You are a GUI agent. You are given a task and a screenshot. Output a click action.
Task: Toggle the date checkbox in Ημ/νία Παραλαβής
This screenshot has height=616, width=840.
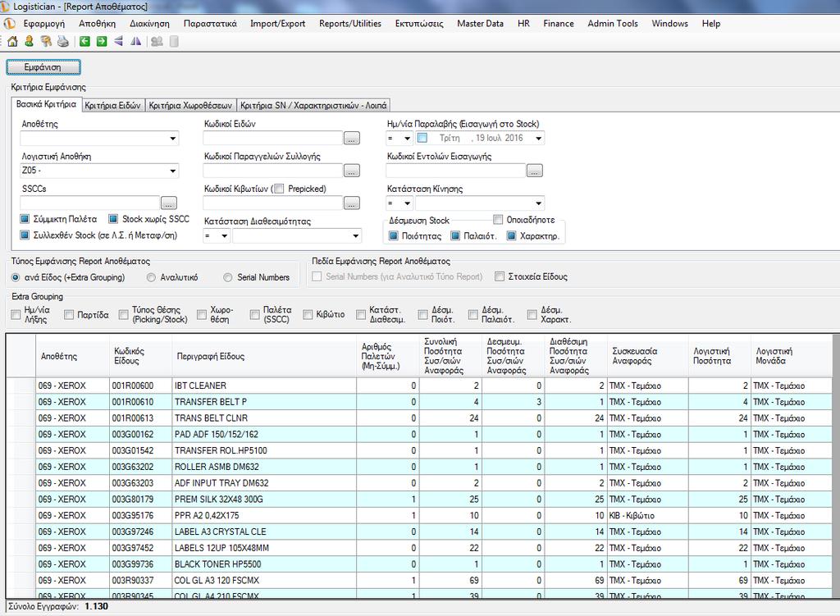click(422, 138)
